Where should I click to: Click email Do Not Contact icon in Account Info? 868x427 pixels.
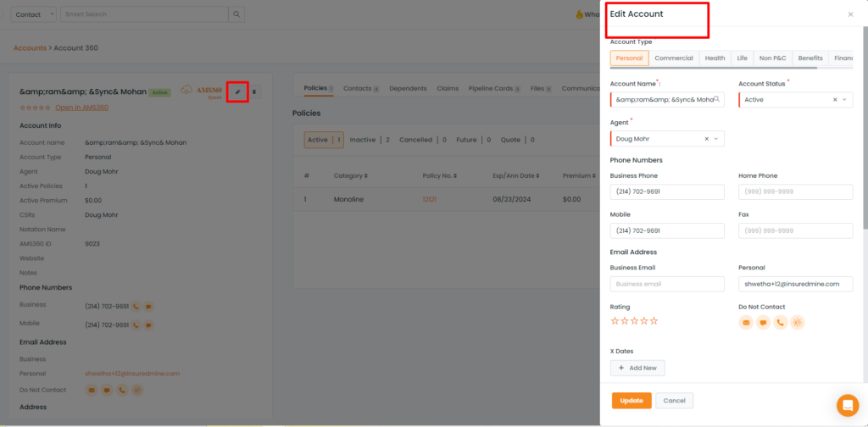(x=92, y=390)
